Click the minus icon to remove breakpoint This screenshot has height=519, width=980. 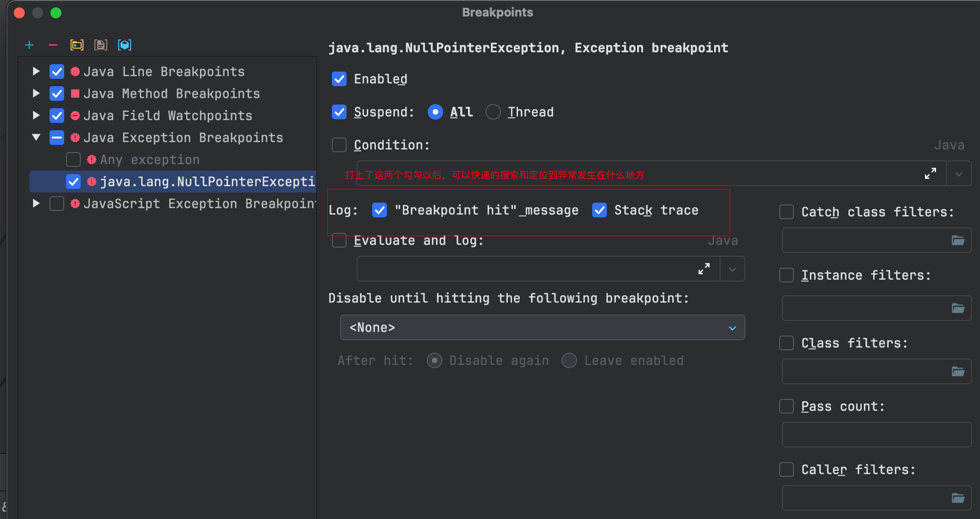pos(53,45)
